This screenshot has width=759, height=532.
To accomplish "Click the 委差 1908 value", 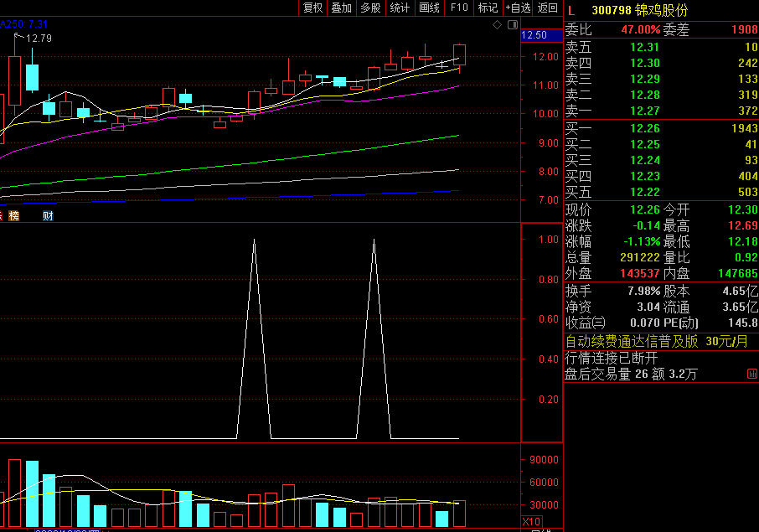I will (745, 29).
